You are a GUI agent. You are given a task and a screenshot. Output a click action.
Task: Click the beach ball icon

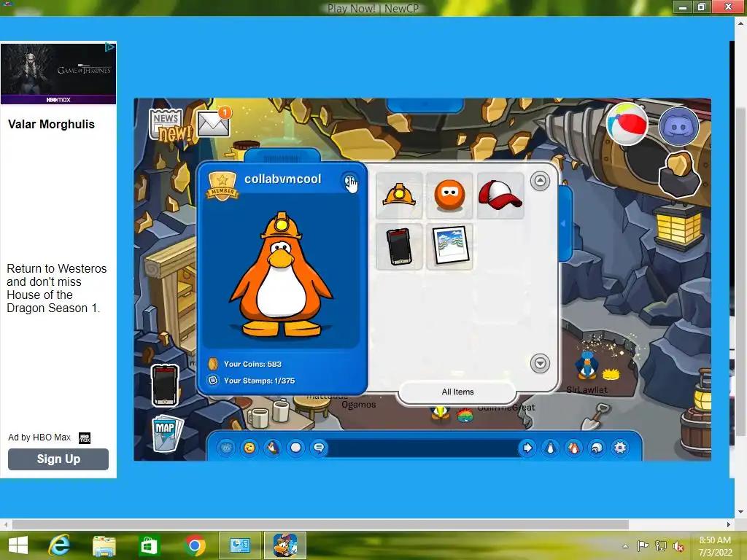[627, 124]
